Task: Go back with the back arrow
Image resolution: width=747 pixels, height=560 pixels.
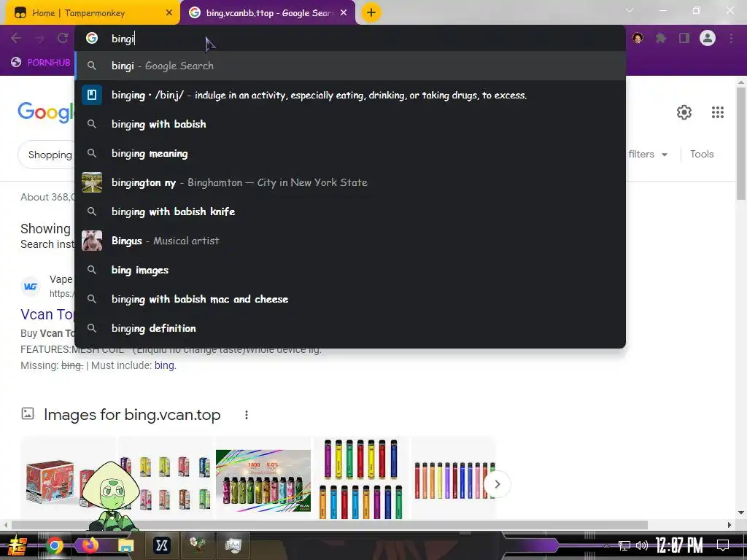Action: coord(16,38)
